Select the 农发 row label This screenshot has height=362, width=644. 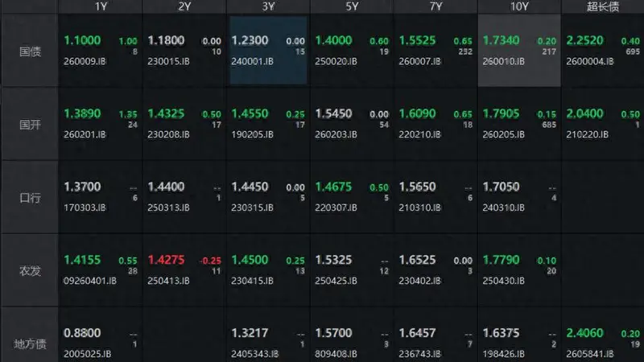[x=30, y=271]
